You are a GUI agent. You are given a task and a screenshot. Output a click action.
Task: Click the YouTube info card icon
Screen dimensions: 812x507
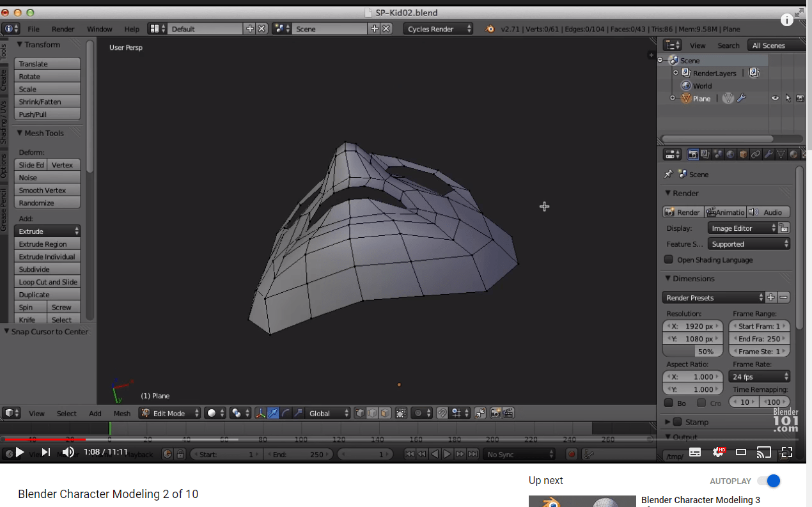coord(787,20)
